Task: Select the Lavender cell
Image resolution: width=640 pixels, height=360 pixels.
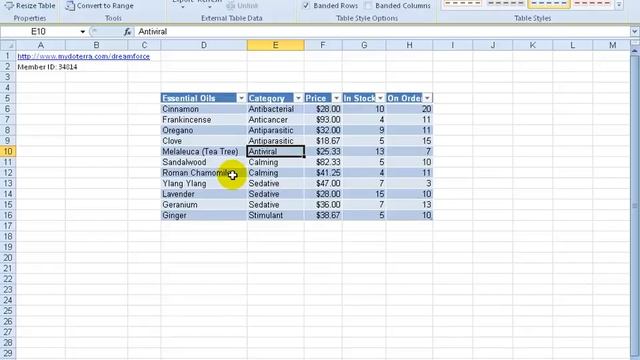Action: pyautogui.click(x=204, y=194)
